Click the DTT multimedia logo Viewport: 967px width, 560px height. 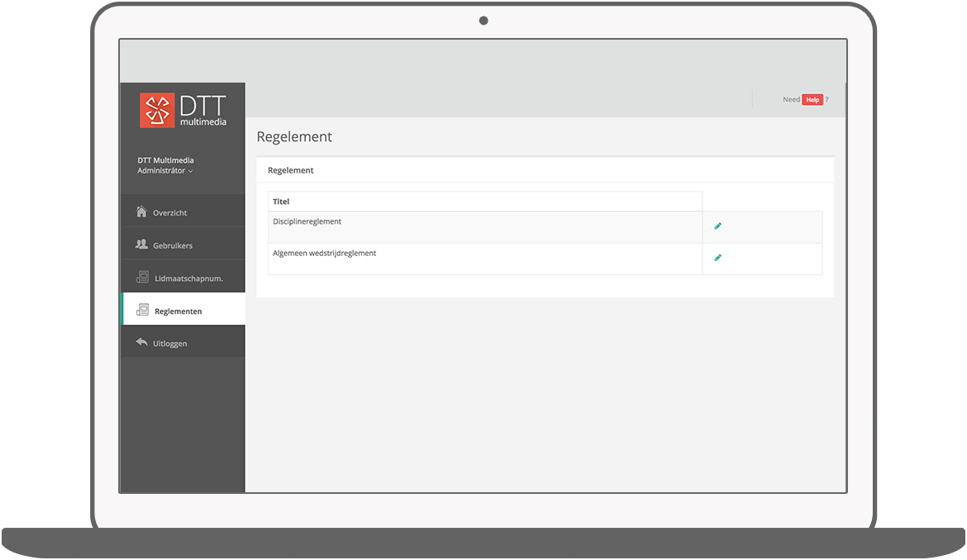tap(183, 111)
